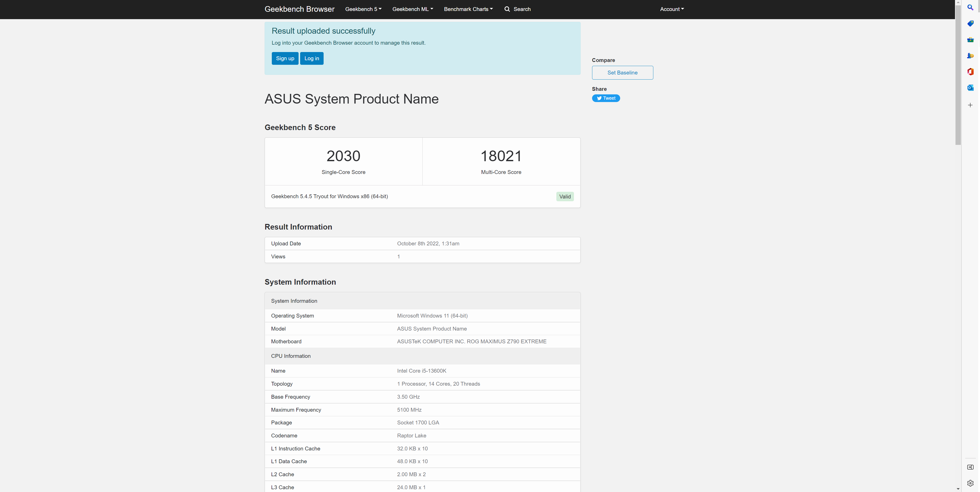Click the 'Socket 1700 LGA' package value
Viewport: 980px width, 492px height.
(x=418, y=423)
